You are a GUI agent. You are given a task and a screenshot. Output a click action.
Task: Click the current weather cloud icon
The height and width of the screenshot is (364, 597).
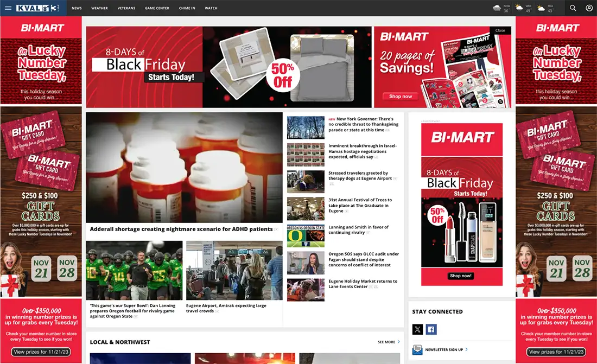(x=497, y=8)
